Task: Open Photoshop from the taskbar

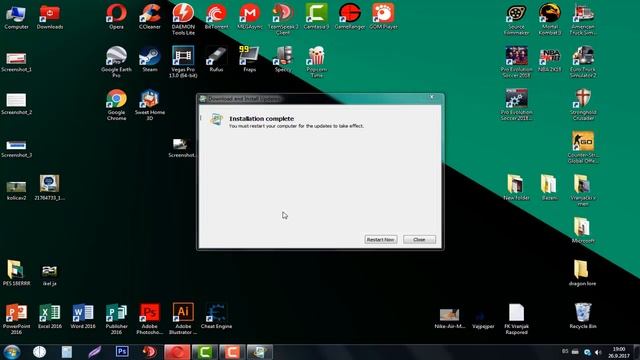Action: tap(122, 352)
